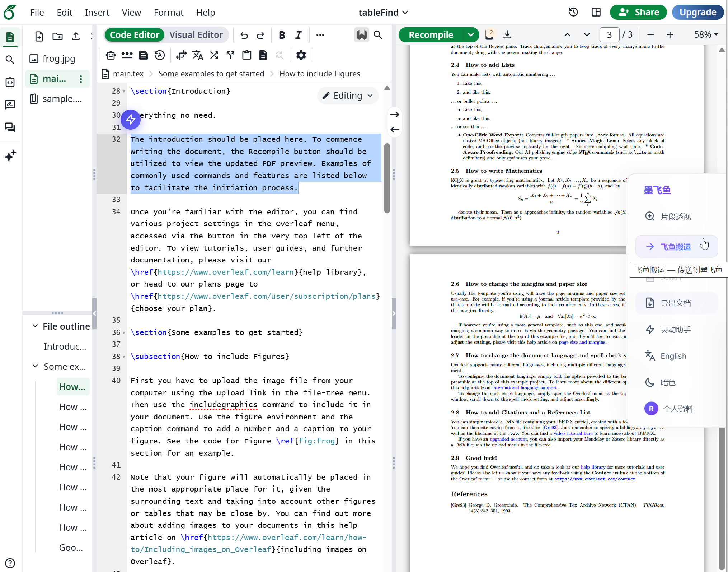728x572 pixels.
Task: Click the new folder icon
Action: pyautogui.click(x=57, y=36)
